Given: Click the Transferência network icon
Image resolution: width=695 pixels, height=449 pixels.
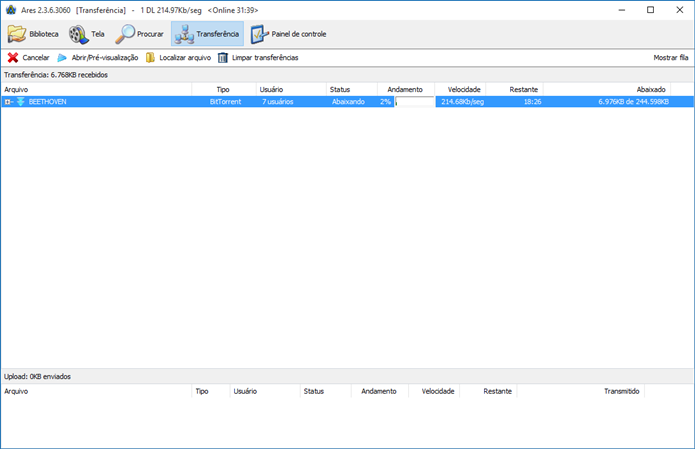Looking at the screenshot, I should 184,34.
